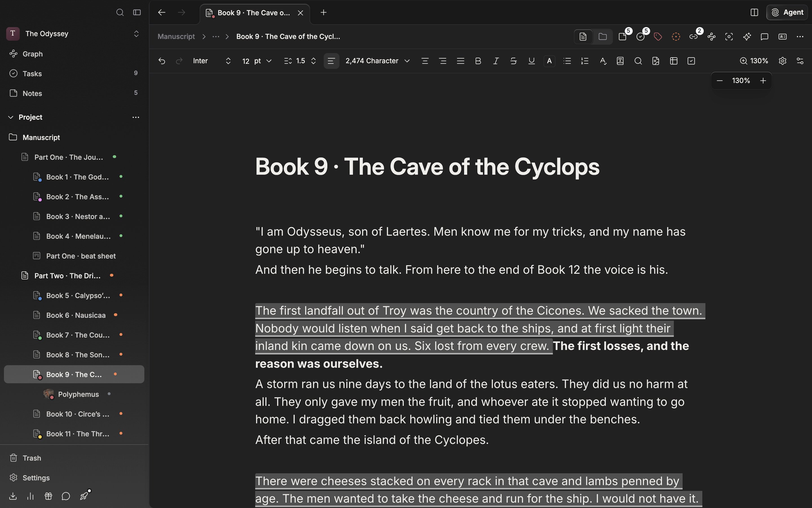Open the text color A button

click(x=549, y=61)
